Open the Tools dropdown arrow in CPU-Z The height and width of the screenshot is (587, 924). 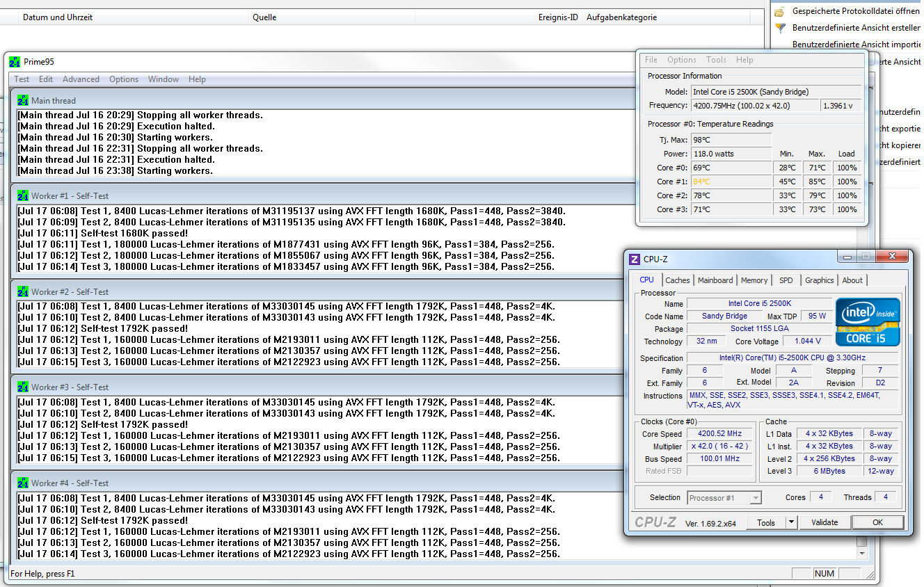coord(791,522)
